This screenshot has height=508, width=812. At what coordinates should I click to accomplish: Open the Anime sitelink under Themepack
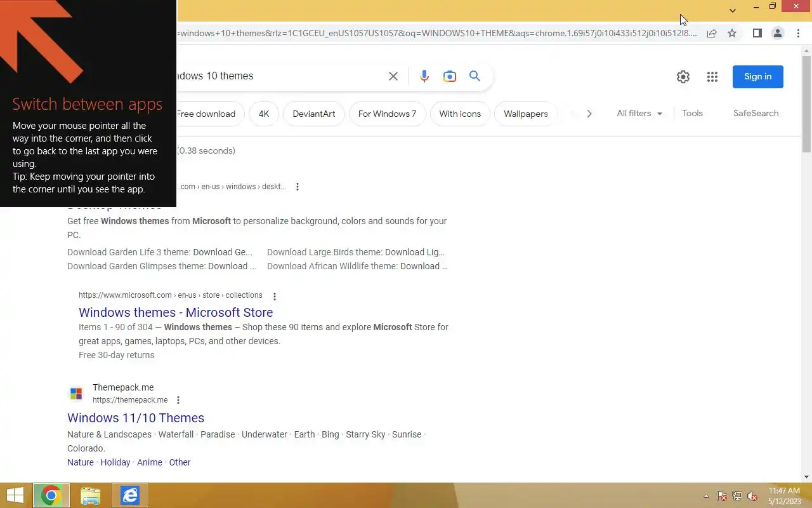[x=150, y=462]
